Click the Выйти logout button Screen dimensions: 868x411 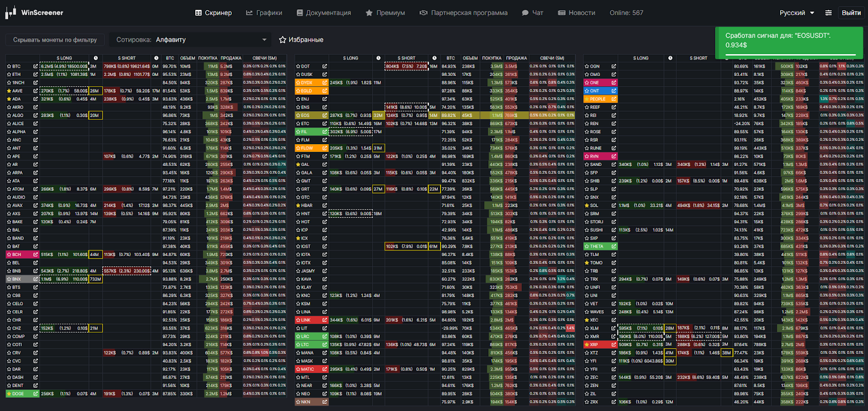tap(851, 12)
